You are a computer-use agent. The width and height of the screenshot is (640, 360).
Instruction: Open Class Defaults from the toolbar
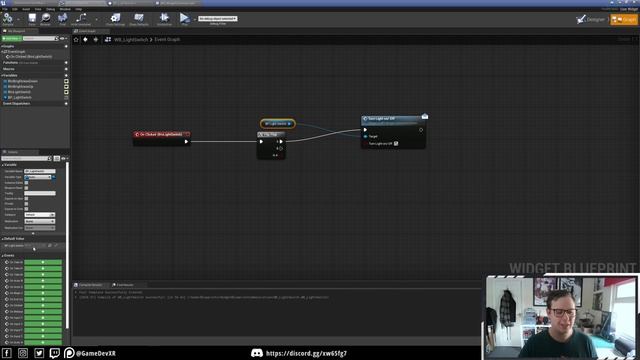point(139,18)
